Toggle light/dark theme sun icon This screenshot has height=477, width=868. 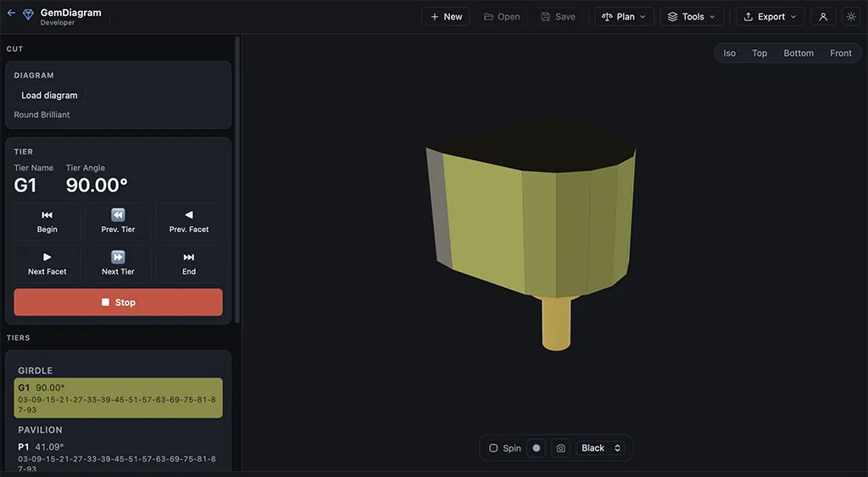[851, 17]
